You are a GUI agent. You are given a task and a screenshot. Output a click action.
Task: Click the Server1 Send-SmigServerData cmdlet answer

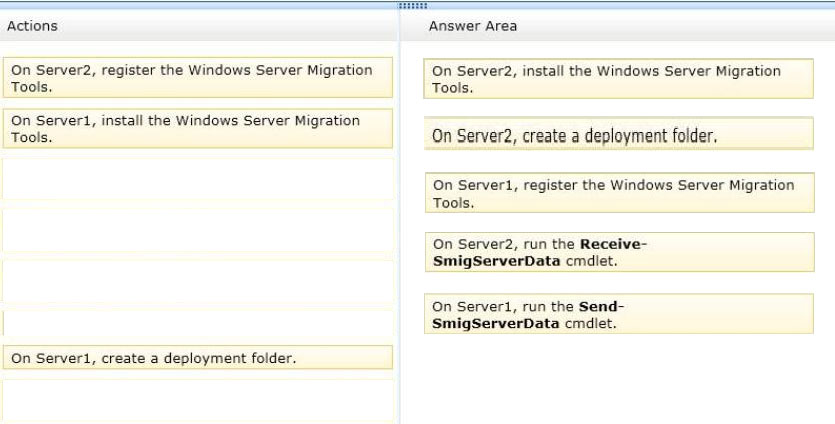pos(618,314)
